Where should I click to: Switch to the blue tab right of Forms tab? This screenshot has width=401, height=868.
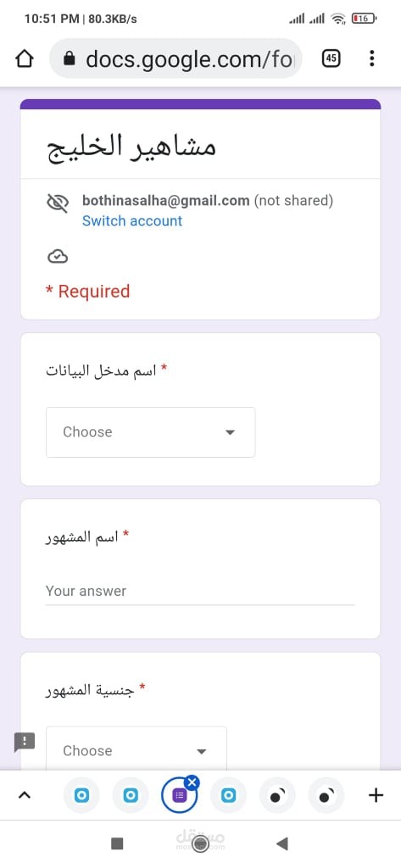pyautogui.click(x=228, y=795)
